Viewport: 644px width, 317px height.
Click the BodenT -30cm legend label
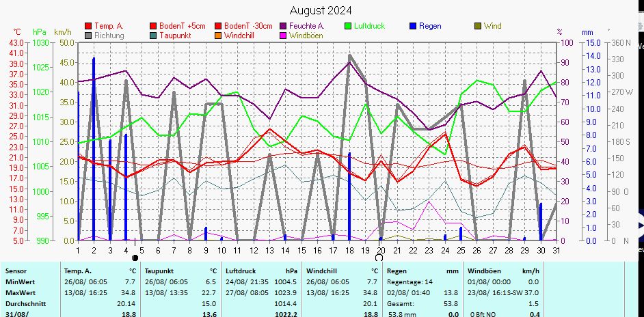point(248,26)
